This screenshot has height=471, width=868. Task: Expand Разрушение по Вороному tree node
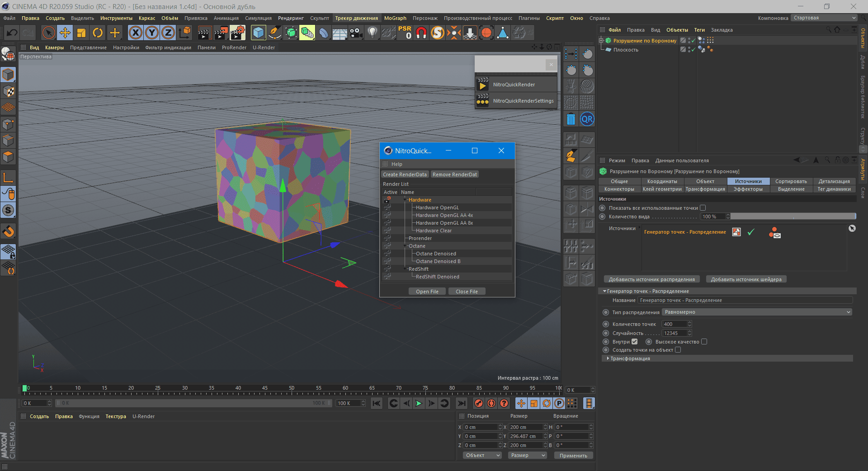602,41
